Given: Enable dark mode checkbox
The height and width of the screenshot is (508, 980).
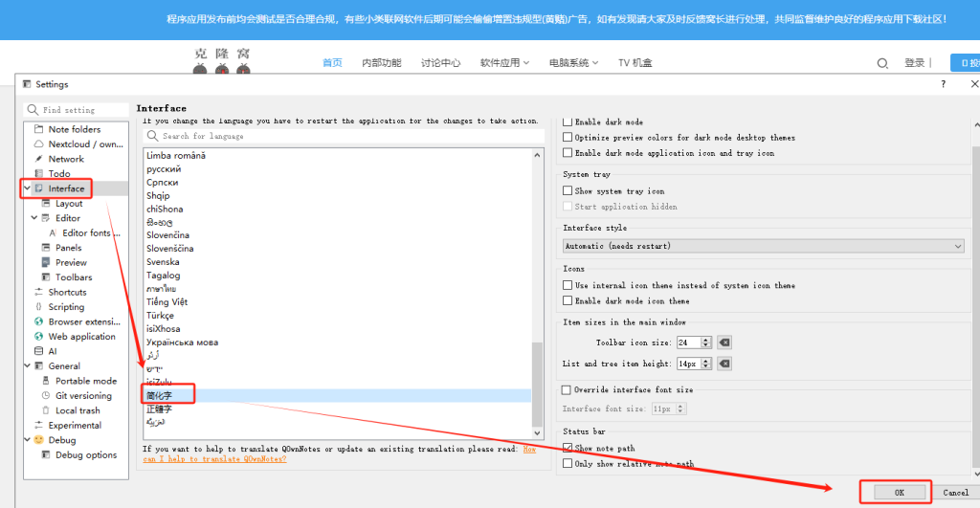Looking at the screenshot, I should pyautogui.click(x=568, y=121).
